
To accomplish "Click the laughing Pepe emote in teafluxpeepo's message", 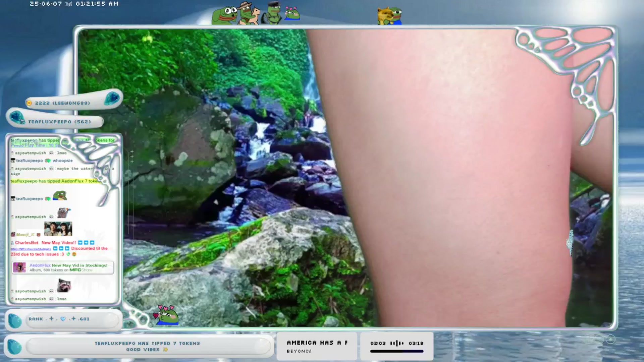I will pos(60,195).
